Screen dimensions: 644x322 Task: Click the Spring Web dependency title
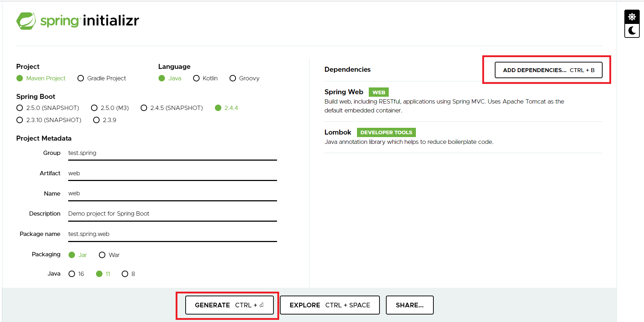point(344,92)
